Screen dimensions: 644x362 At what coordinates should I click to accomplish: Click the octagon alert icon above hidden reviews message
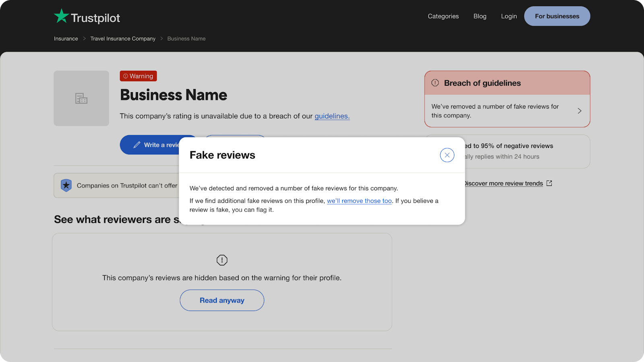[x=222, y=260]
